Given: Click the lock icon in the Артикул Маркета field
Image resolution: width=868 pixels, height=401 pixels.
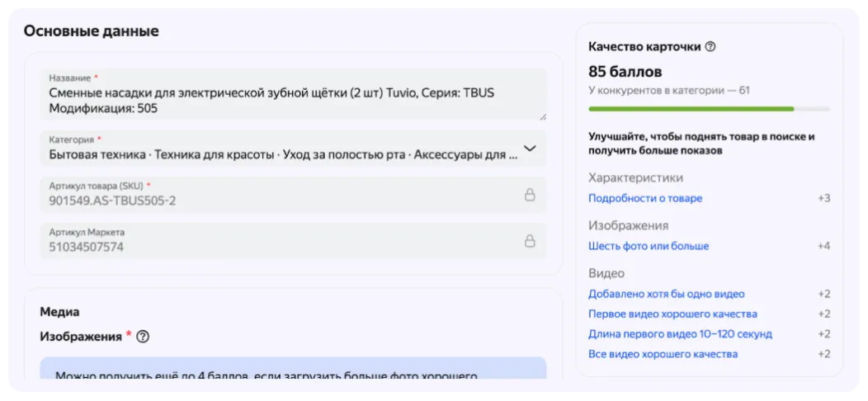Looking at the screenshot, I should (530, 241).
